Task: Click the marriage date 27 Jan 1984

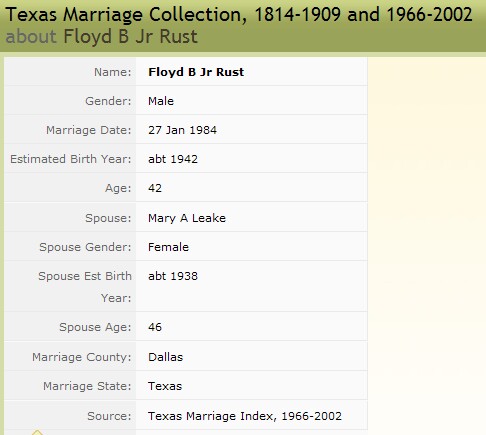Action: [182, 130]
